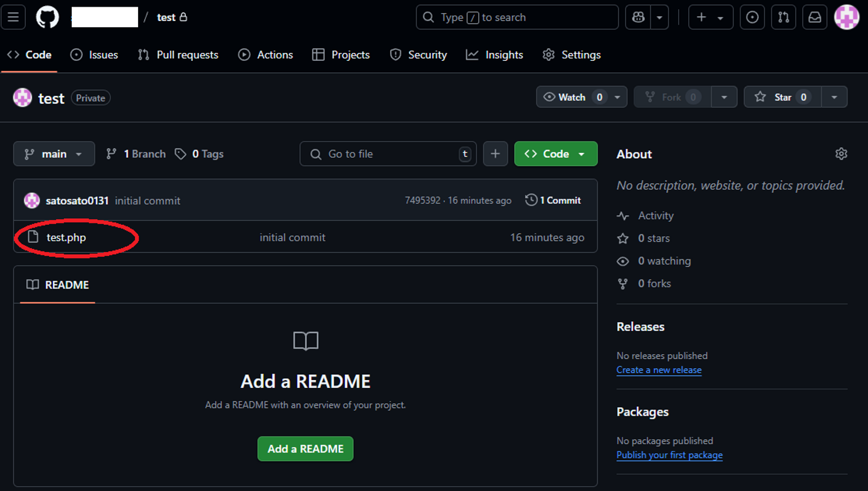Expand the Star lists dropdown arrow
The image size is (868, 491).
tap(834, 97)
